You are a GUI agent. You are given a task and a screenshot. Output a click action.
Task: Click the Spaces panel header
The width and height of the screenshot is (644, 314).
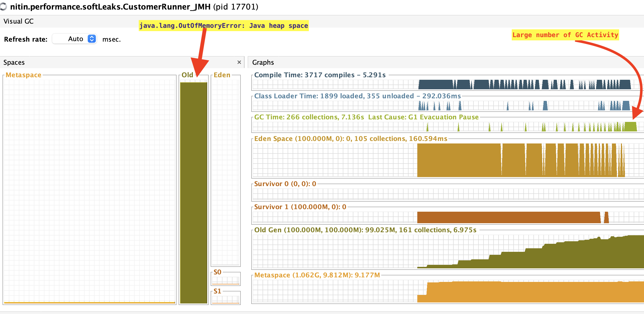pos(14,62)
